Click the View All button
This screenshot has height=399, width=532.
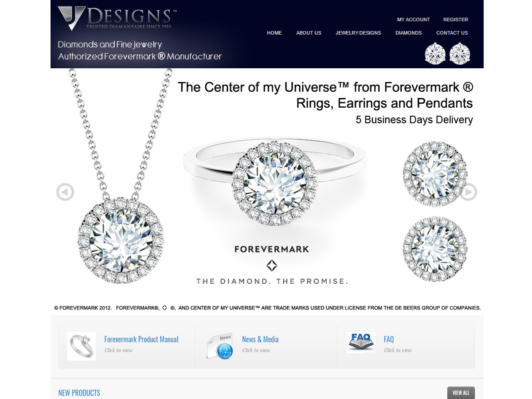click(461, 393)
